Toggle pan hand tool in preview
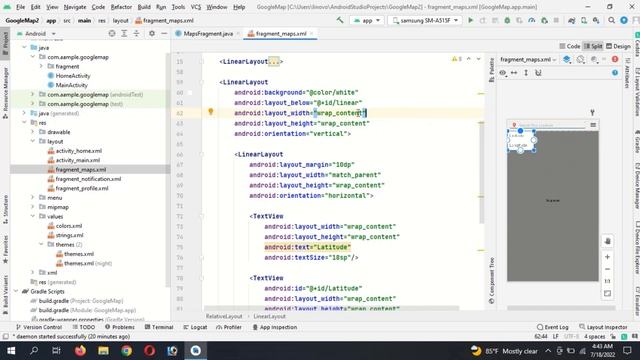The image size is (640, 360). (607, 241)
